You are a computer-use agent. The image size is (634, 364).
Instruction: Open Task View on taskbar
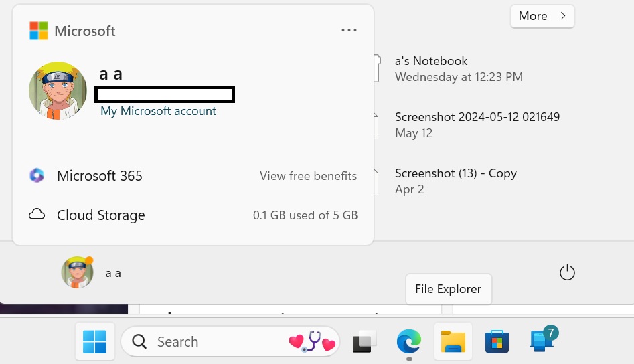[x=364, y=342]
